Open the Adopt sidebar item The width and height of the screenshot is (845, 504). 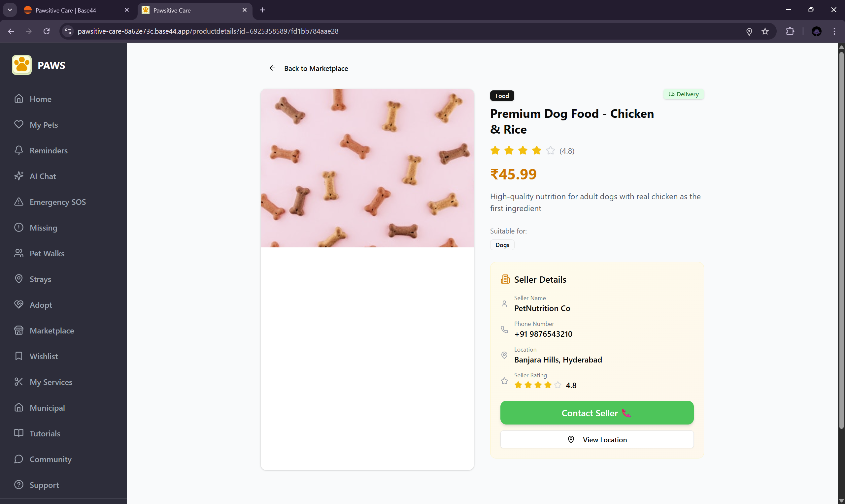(x=41, y=305)
